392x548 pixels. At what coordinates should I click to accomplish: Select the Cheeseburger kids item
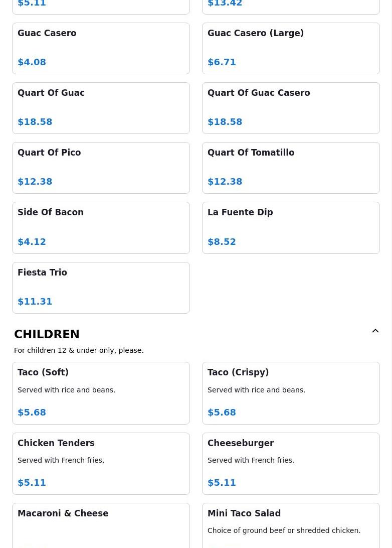pyautogui.click(x=291, y=463)
